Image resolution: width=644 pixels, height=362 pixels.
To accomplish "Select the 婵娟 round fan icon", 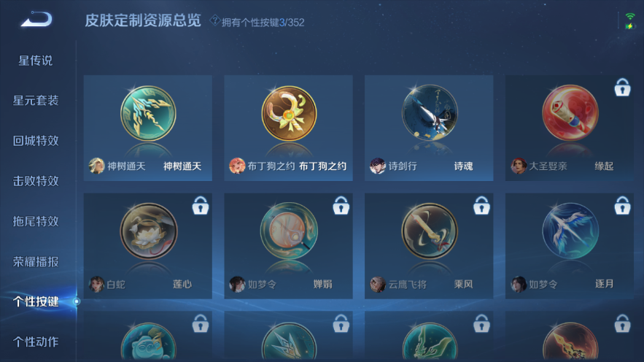I will click(x=289, y=231).
